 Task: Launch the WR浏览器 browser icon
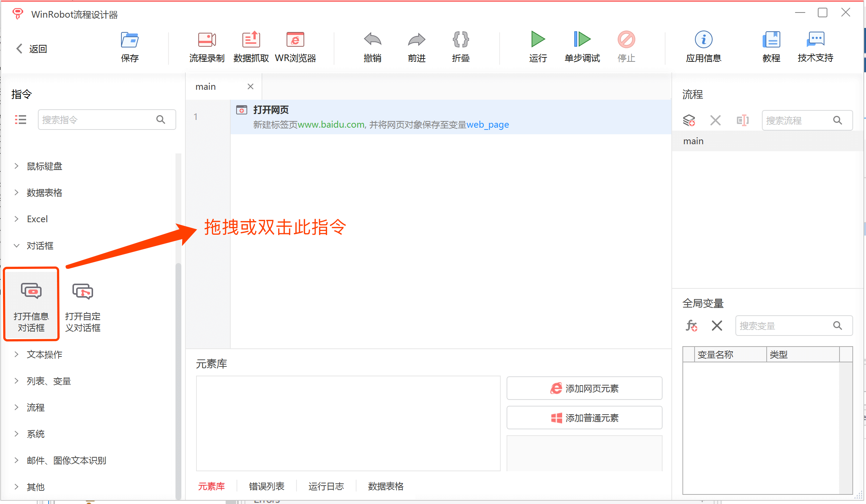coord(295,40)
